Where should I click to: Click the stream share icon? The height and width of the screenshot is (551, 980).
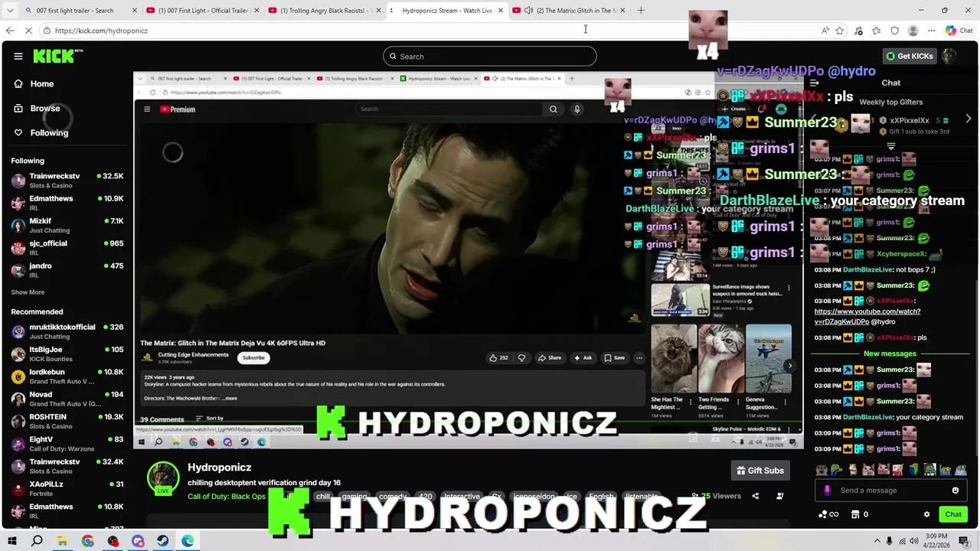(x=755, y=496)
